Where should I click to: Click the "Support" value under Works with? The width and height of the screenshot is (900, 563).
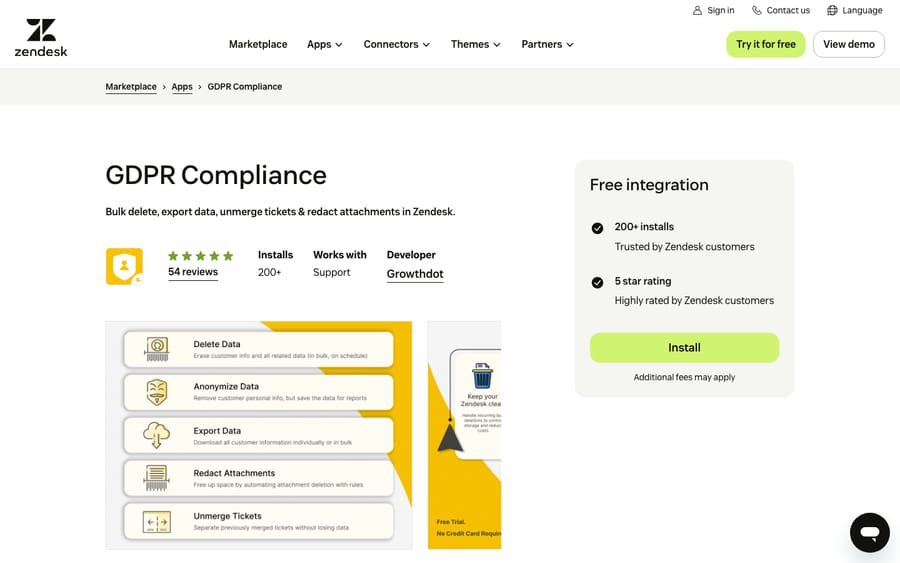tap(331, 273)
